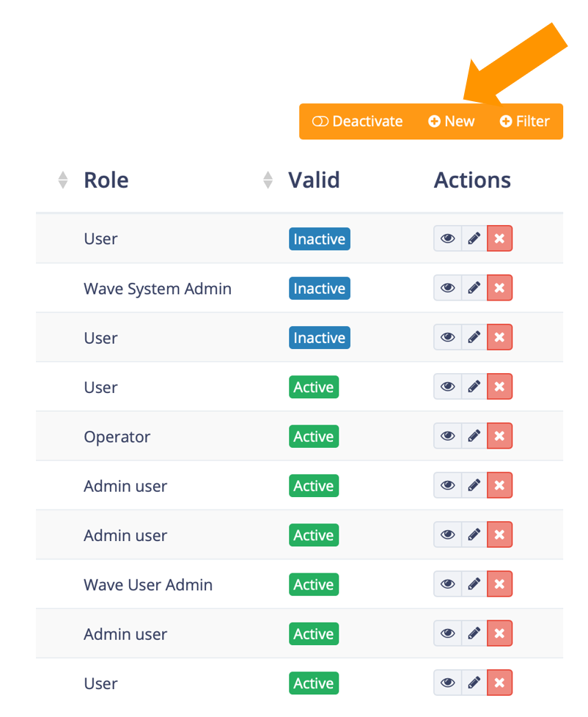Delete Admin user row below Wave User Admin

pyautogui.click(x=499, y=633)
